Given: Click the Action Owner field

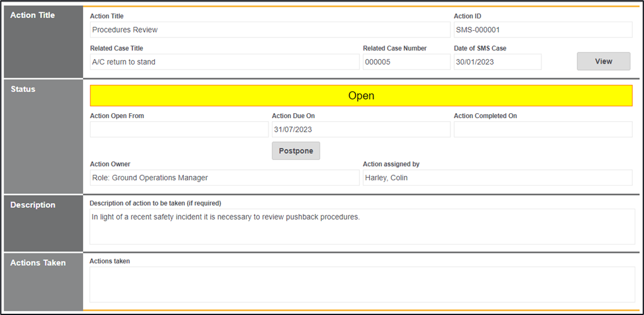Looking at the screenshot, I should coord(224,178).
